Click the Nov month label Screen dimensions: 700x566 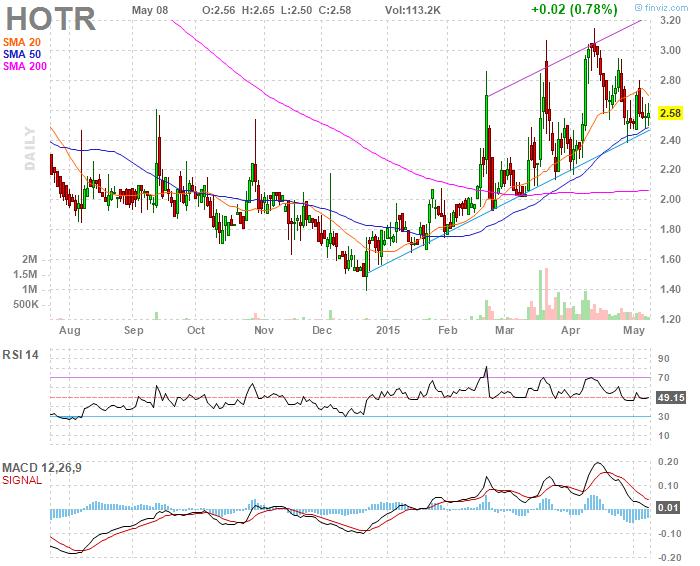264,331
